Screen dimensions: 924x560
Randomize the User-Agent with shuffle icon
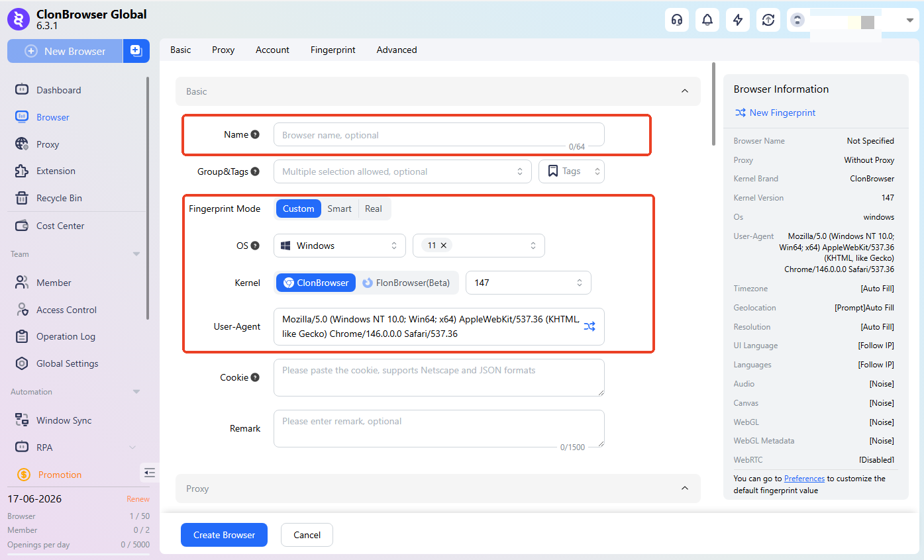[590, 326]
